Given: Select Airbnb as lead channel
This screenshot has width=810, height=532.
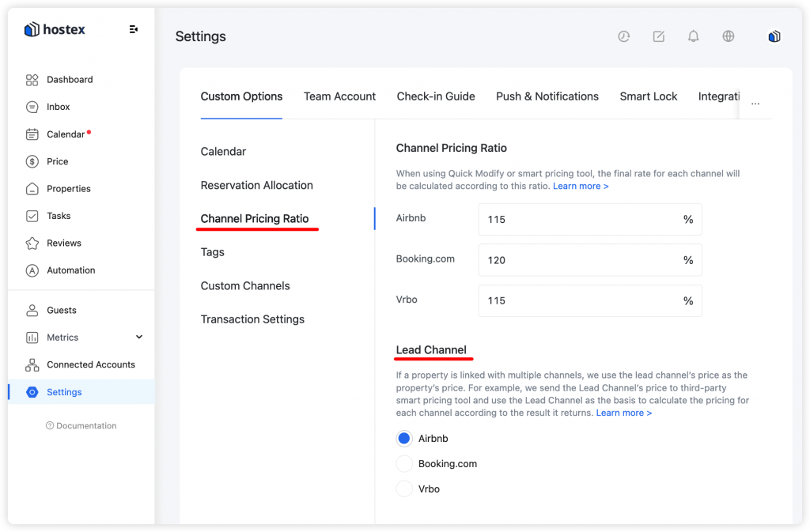Looking at the screenshot, I should (x=404, y=439).
